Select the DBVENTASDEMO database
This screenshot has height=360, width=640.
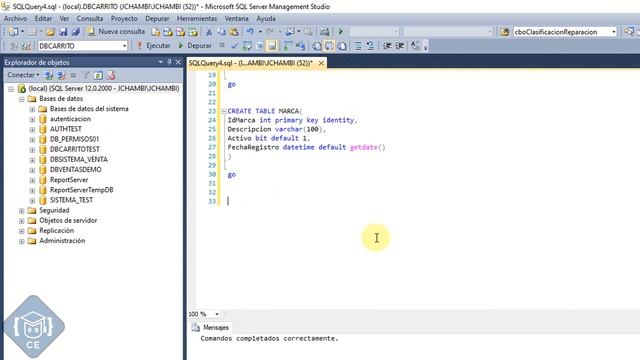(x=76, y=169)
